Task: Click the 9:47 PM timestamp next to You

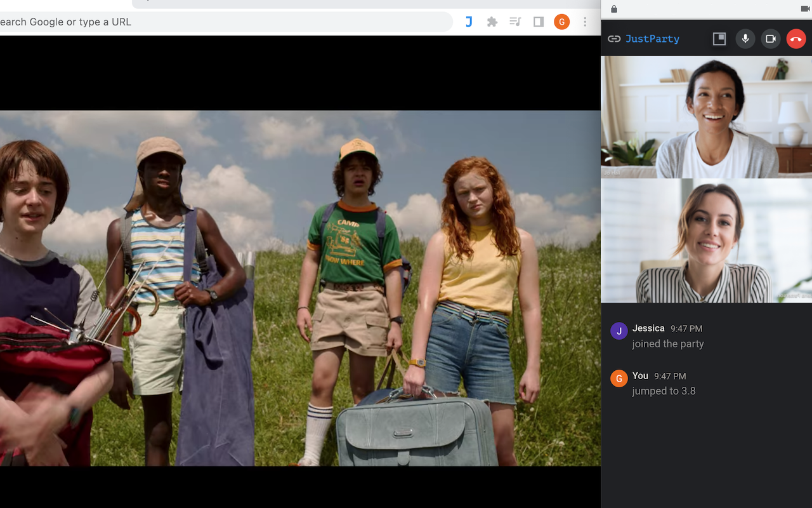Action: point(670,376)
